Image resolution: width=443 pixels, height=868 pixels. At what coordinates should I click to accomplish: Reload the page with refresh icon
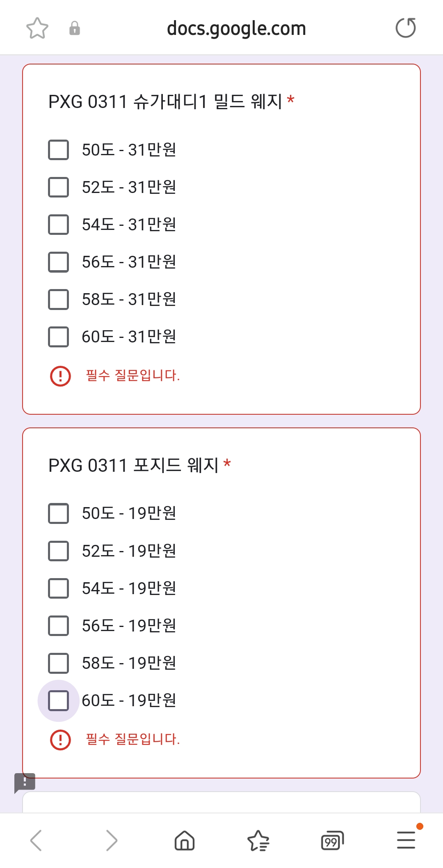tap(406, 28)
